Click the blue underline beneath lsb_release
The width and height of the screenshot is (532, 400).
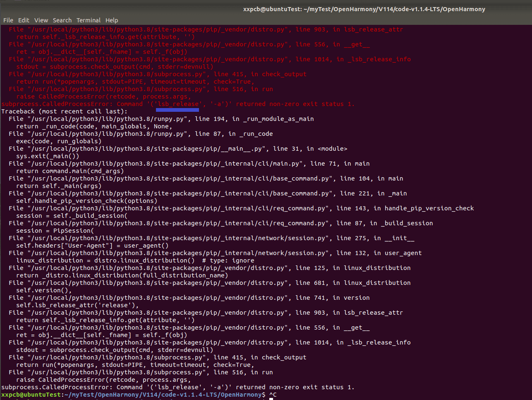[x=177, y=110]
